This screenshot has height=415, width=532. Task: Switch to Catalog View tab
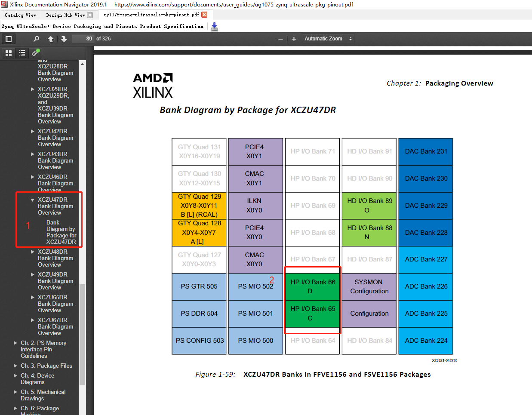point(20,15)
